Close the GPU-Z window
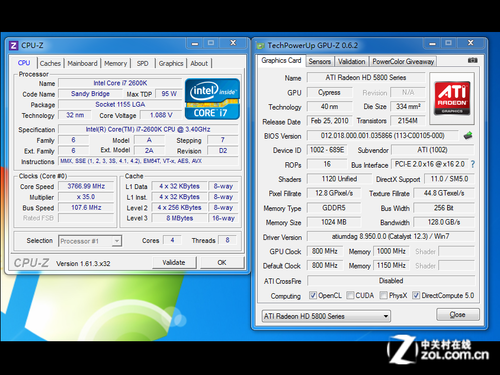This screenshot has width=500, height=375. (x=470, y=43)
